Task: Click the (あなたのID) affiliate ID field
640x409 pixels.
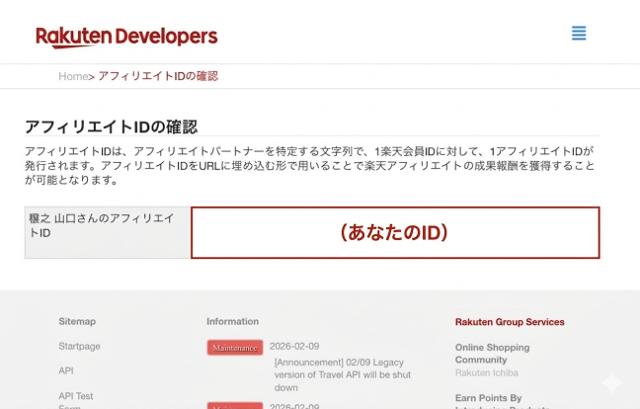Action: pos(395,233)
